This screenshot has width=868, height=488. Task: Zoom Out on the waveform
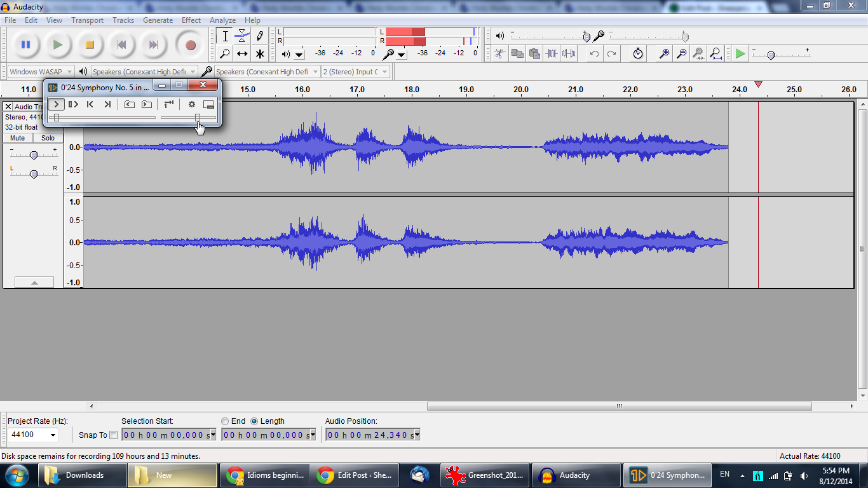click(681, 53)
